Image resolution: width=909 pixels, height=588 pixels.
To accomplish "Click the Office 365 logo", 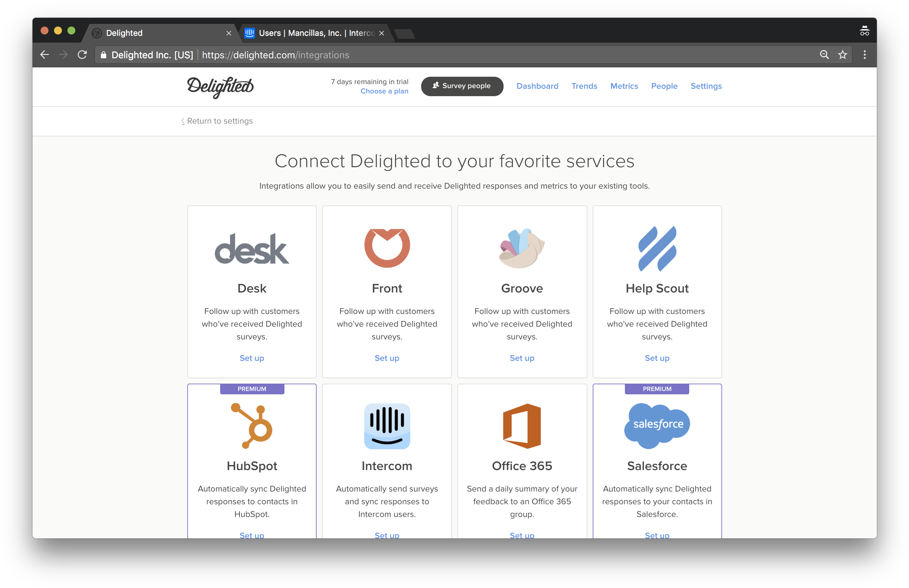I will (521, 426).
